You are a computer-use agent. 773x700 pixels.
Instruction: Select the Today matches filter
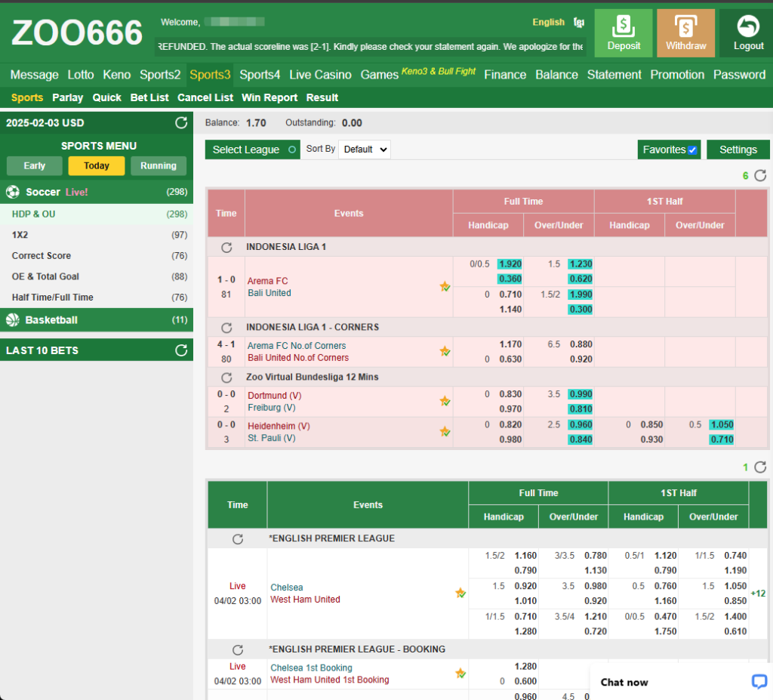97,166
